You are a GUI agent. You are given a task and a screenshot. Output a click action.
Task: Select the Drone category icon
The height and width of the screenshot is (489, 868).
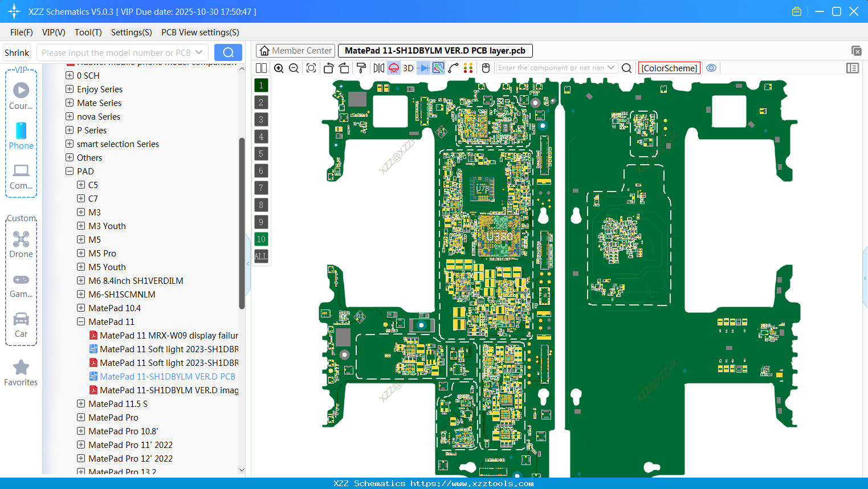21,245
